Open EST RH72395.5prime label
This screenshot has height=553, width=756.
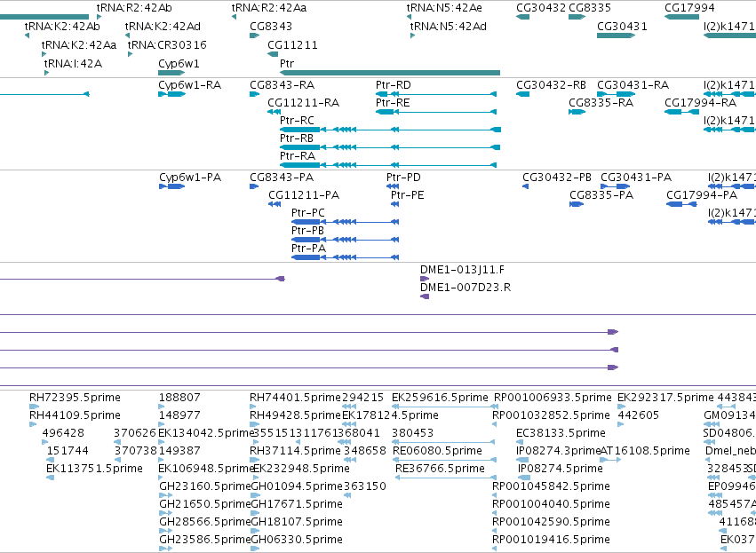tap(75, 398)
